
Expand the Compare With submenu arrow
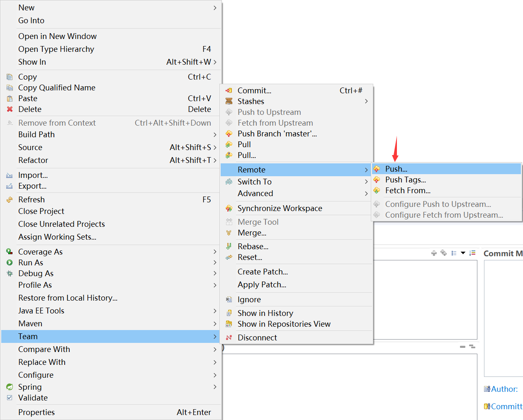point(215,350)
